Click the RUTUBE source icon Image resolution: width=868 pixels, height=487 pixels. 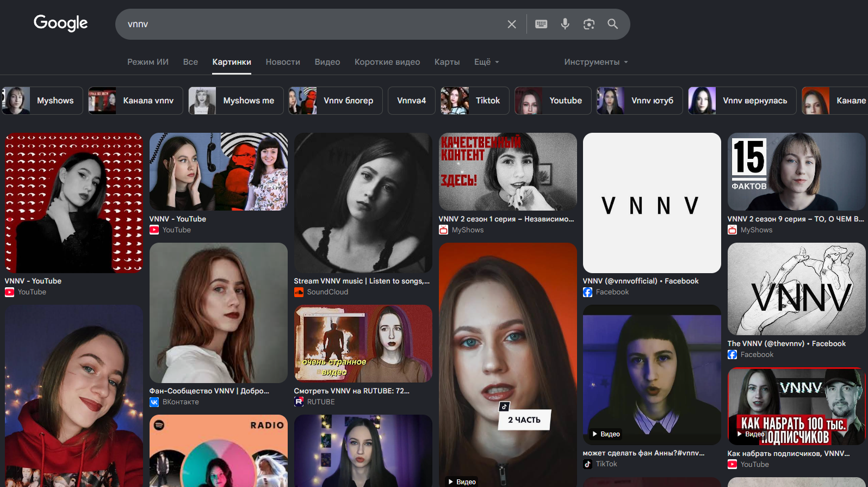[x=299, y=402]
